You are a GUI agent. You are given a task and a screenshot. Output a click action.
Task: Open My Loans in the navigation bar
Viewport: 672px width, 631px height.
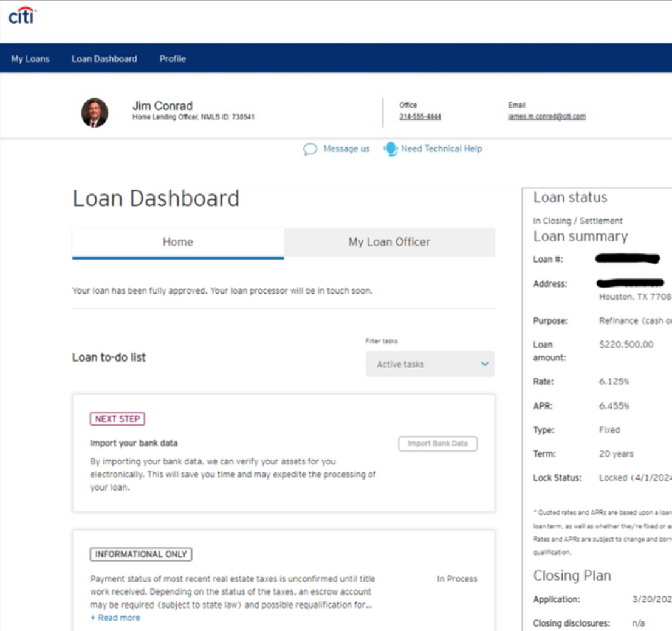click(x=30, y=59)
